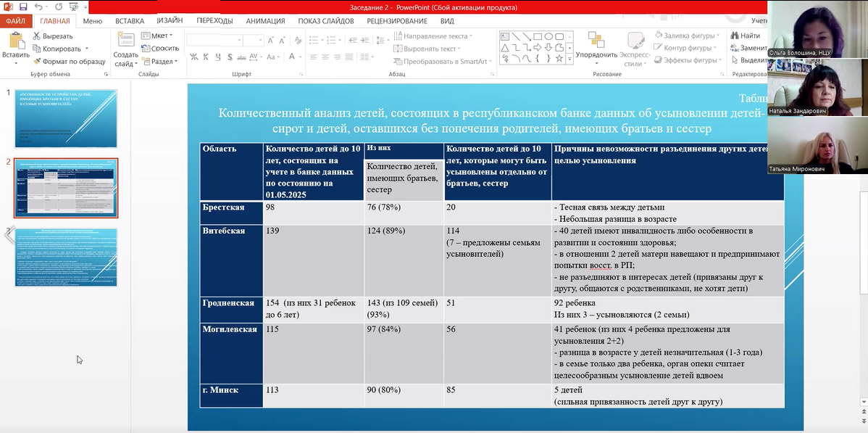Open the font name combo box
The image size is (868, 433).
point(214,40)
